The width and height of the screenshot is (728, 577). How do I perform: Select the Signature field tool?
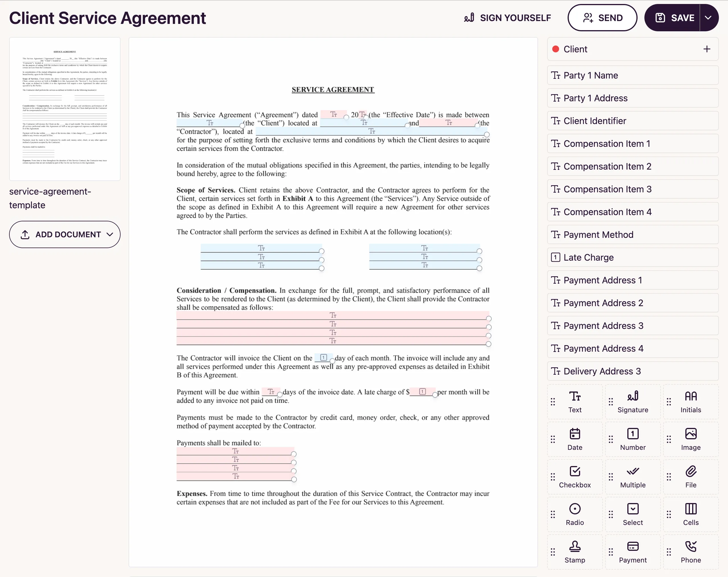tap(633, 402)
